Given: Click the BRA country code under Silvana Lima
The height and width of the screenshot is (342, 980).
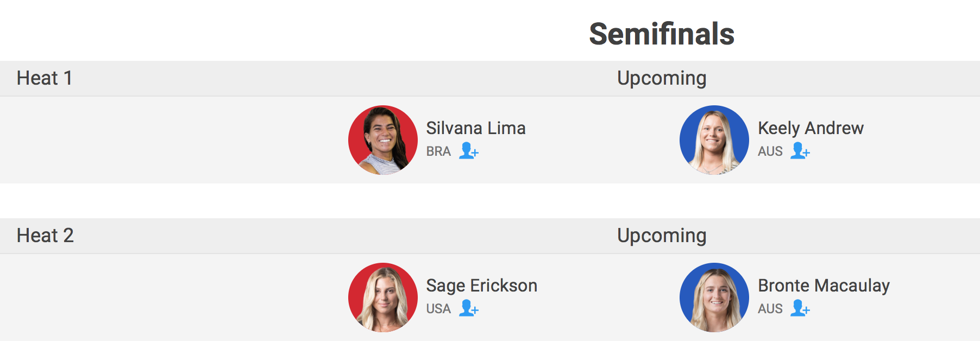Looking at the screenshot, I should 438,151.
